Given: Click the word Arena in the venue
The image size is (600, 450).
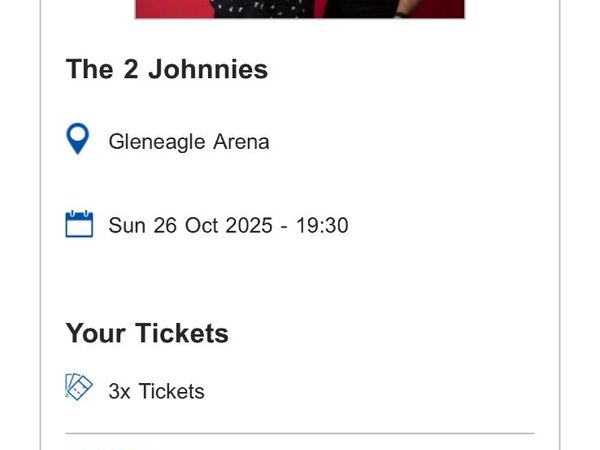Looking at the screenshot, I should coord(242,142).
